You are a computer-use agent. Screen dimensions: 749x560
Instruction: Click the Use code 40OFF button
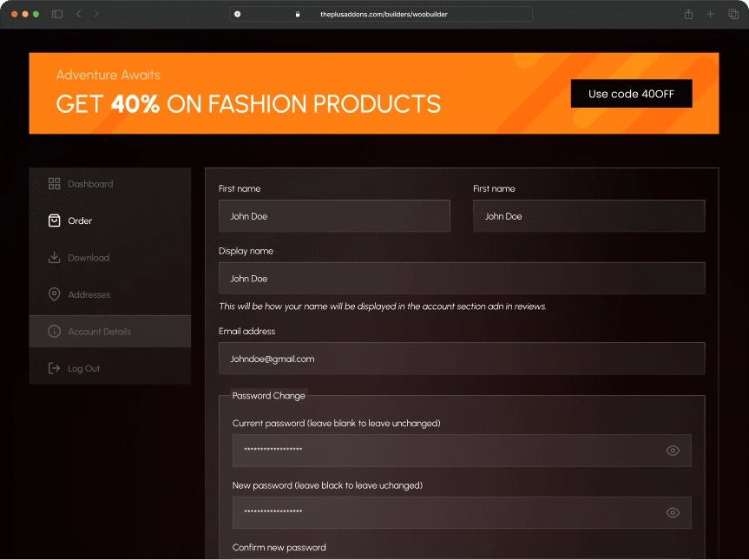coord(631,93)
